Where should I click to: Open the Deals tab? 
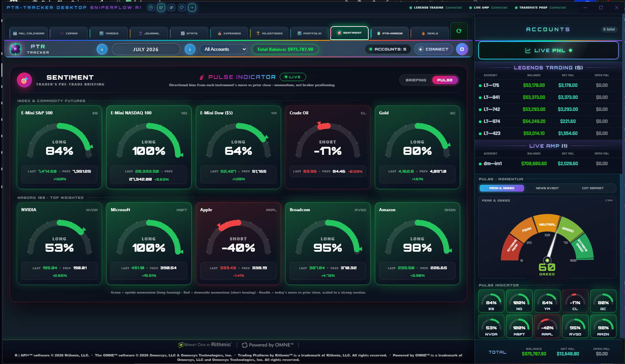430,33
